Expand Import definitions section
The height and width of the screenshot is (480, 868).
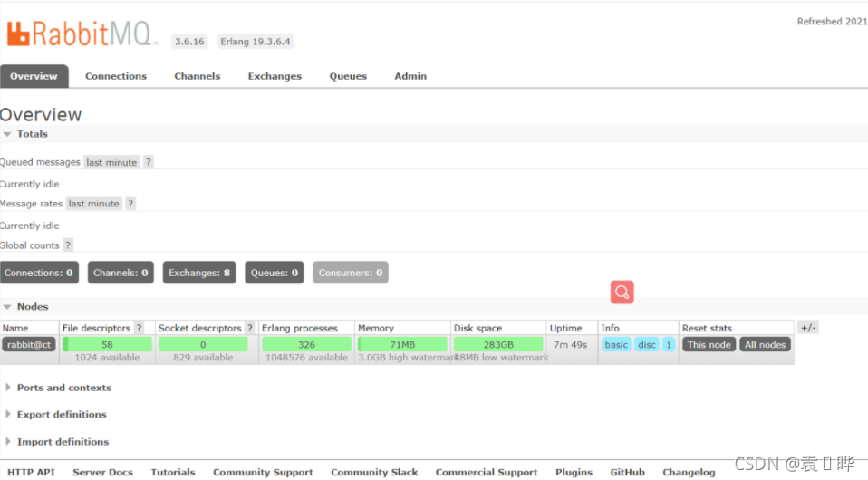click(57, 441)
